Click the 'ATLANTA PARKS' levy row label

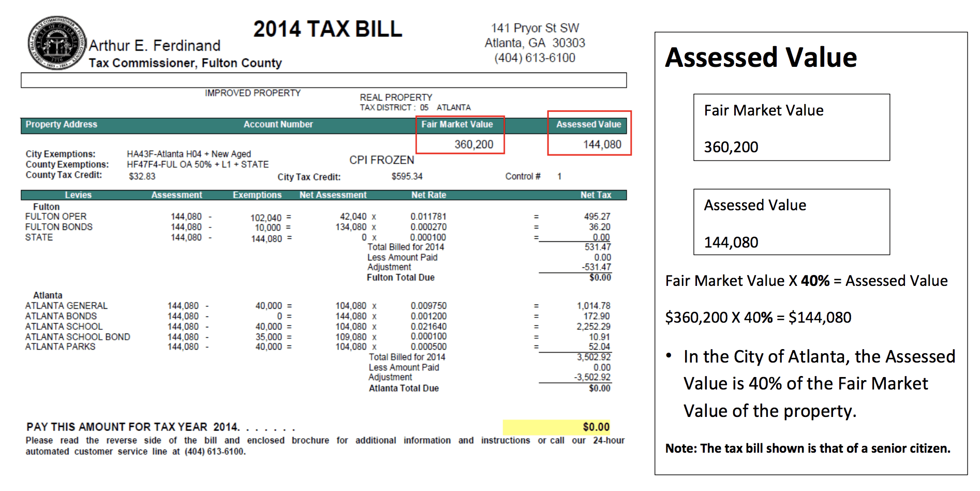point(60,346)
